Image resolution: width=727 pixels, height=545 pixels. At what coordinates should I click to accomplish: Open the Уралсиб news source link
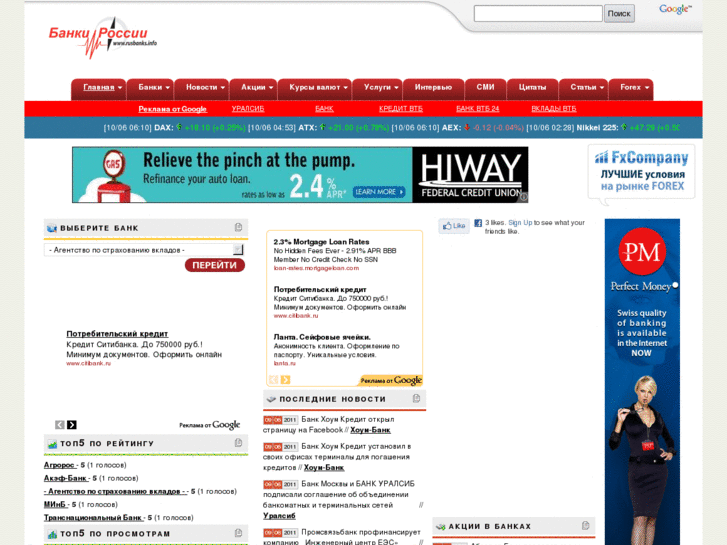click(x=279, y=516)
